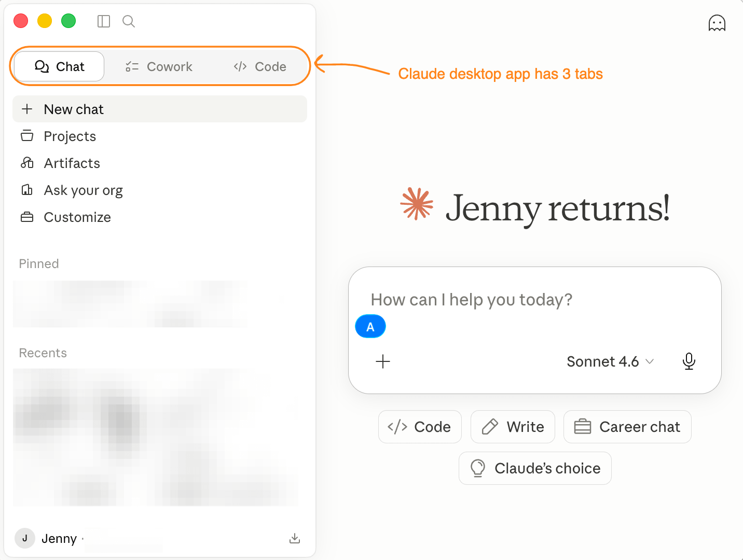The height and width of the screenshot is (560, 743).
Task: Open search with the magnifier icon
Action: 129,21
